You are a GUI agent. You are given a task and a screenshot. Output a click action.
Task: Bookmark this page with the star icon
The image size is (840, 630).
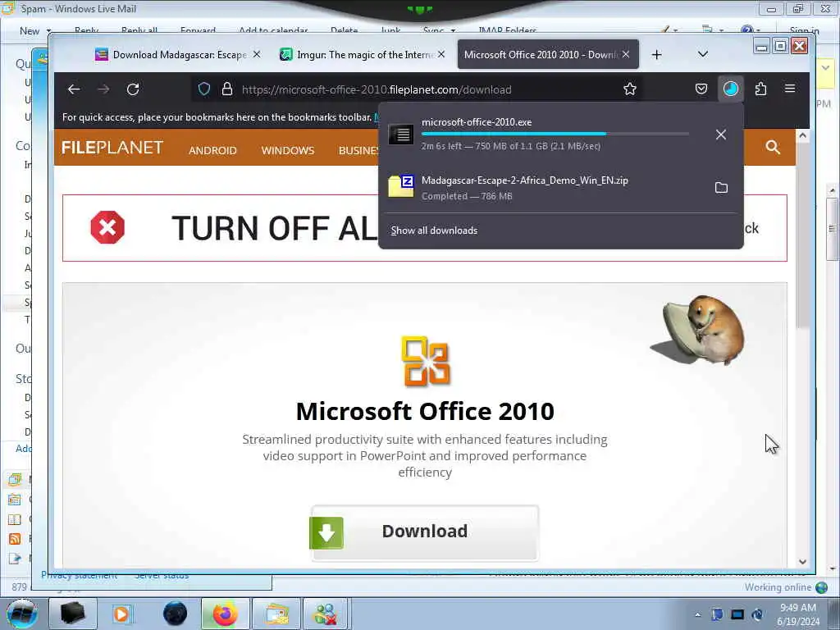click(x=629, y=89)
